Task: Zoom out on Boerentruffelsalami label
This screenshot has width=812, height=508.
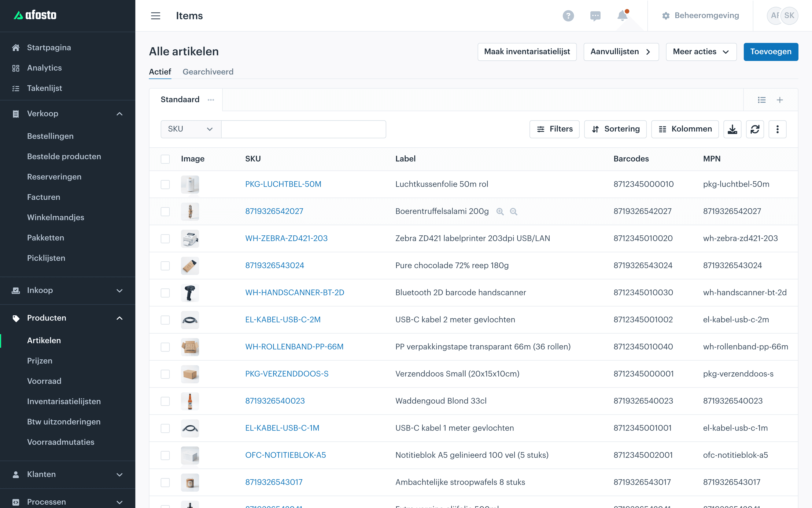Action: pos(513,211)
